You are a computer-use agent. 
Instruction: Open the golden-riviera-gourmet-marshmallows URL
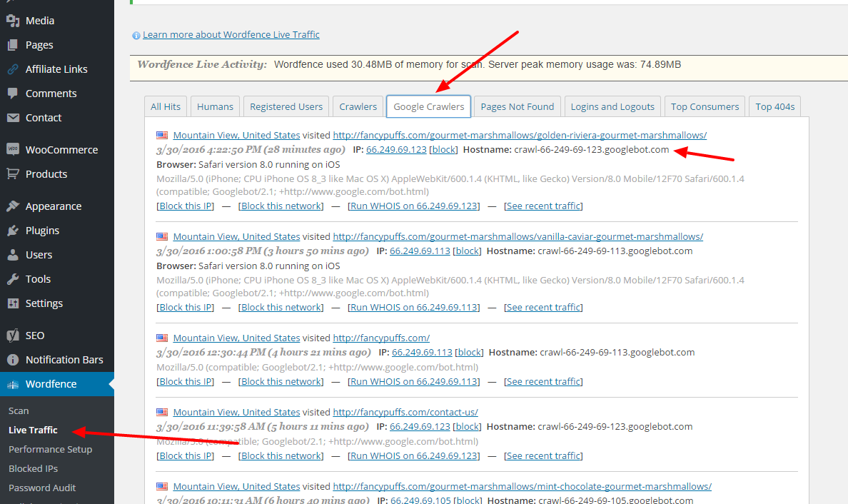coord(520,135)
